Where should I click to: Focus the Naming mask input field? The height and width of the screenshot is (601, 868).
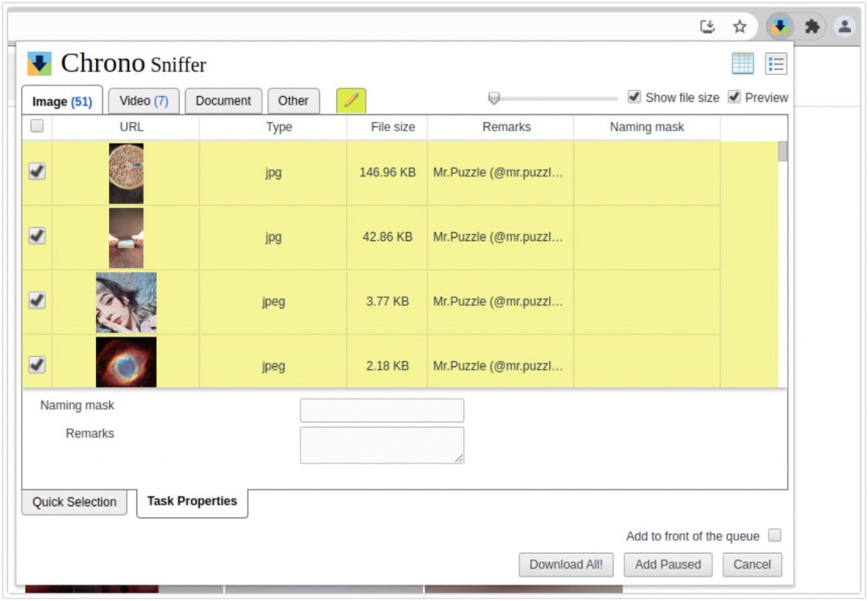point(382,411)
